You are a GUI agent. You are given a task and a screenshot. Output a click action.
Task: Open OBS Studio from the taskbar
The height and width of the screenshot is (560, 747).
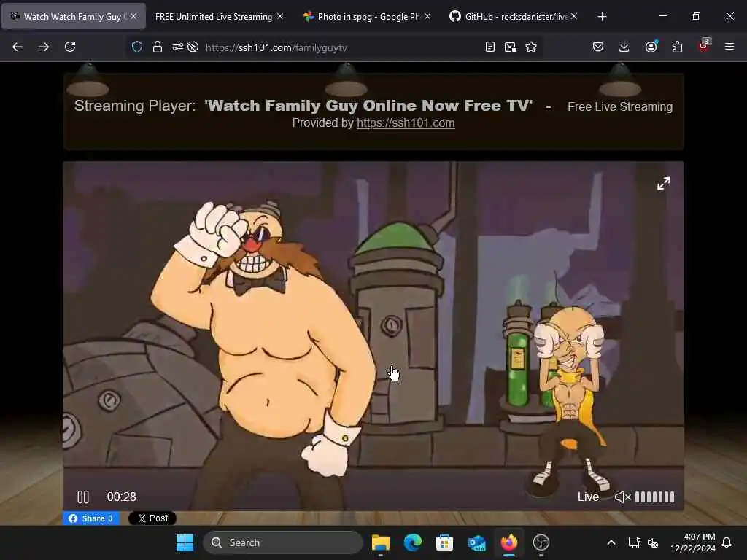tap(541, 542)
